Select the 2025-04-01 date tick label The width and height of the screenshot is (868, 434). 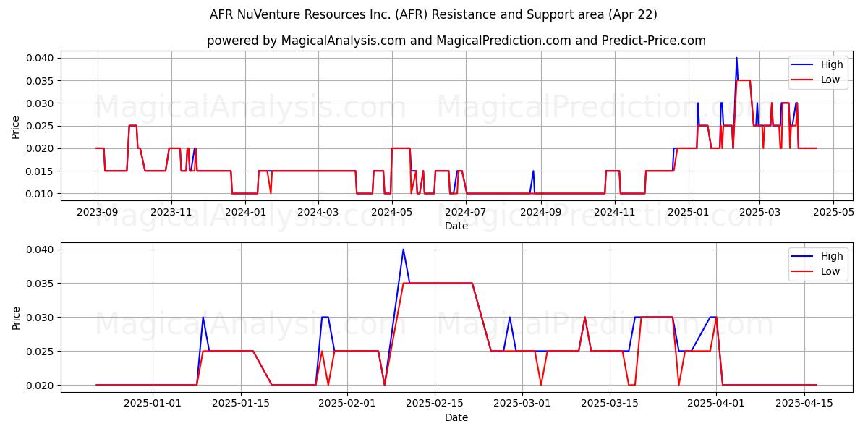click(716, 404)
